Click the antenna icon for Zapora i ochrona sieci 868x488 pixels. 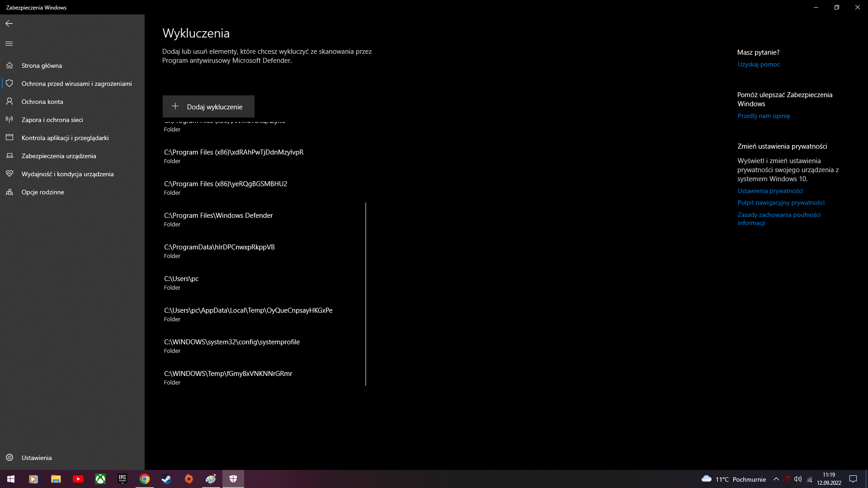click(x=9, y=120)
